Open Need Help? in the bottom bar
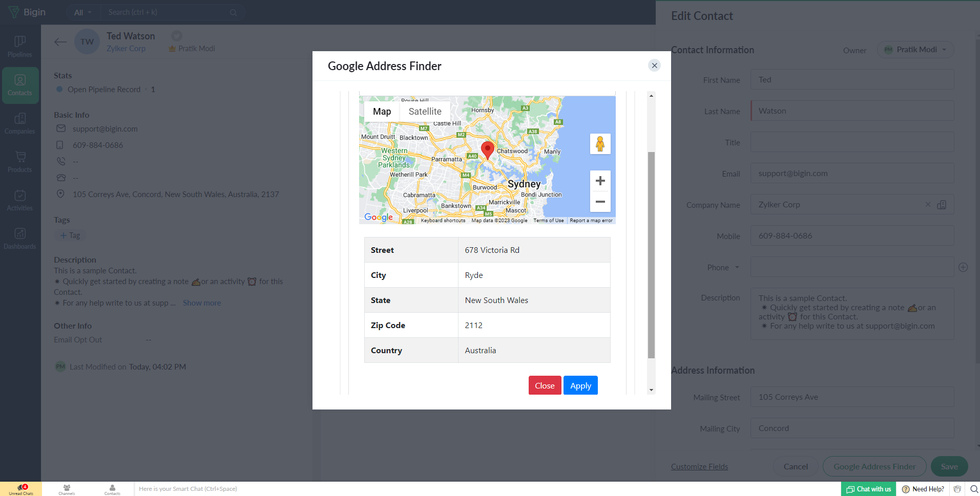980x496 pixels. tap(923, 489)
